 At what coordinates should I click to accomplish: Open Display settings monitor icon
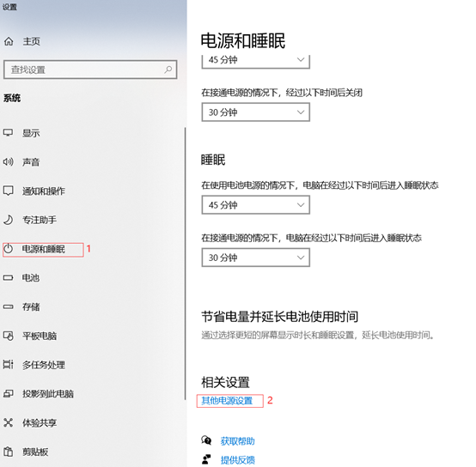(x=9, y=133)
